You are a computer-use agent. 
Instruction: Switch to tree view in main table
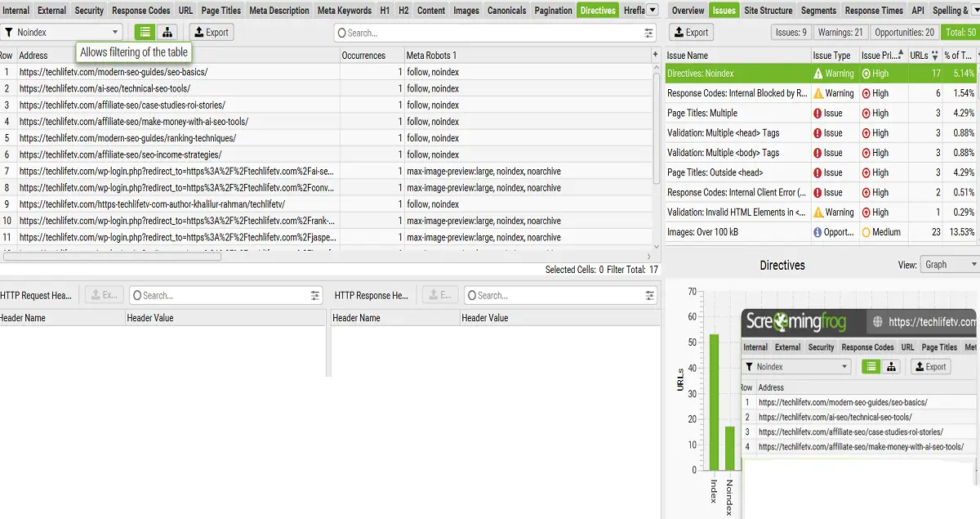click(167, 32)
